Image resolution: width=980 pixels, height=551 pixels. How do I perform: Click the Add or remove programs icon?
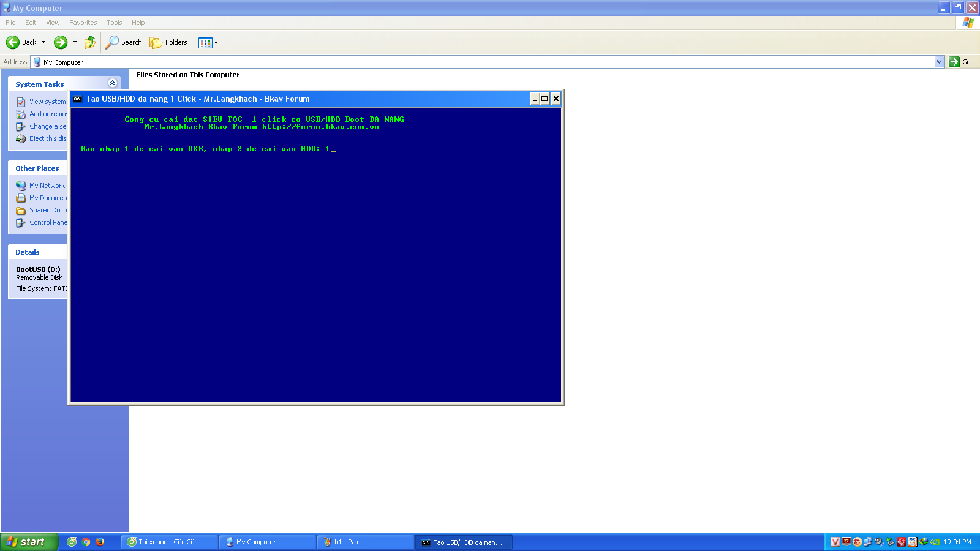21,114
